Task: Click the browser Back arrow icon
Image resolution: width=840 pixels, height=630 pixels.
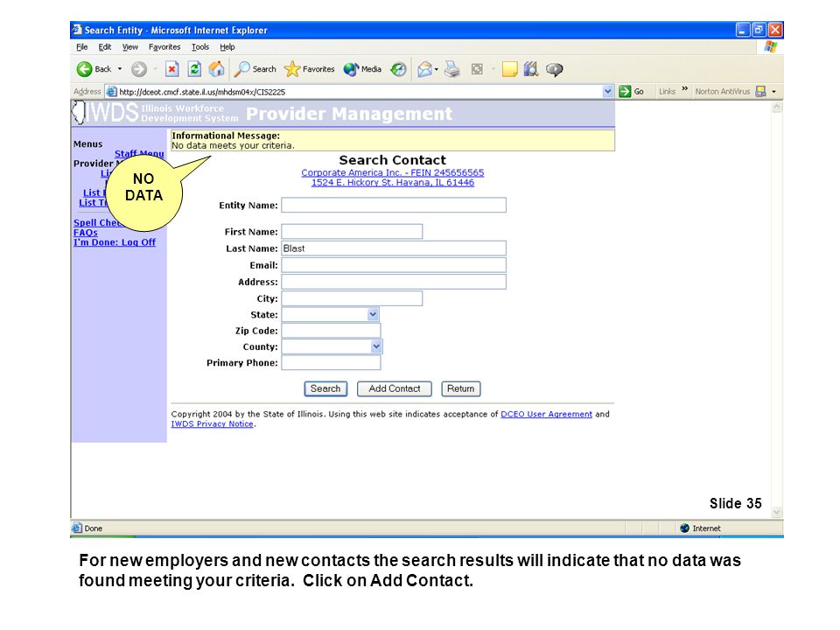Action: coord(84,69)
